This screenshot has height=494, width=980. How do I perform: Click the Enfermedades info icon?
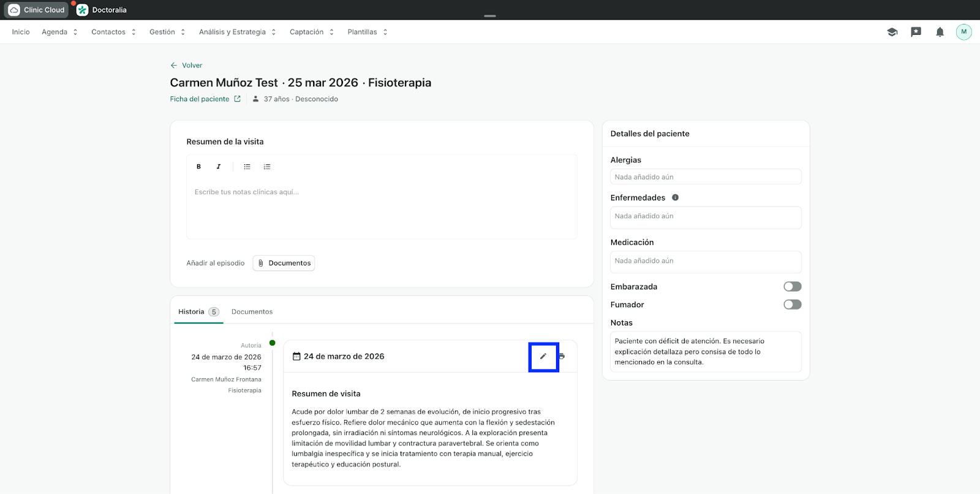click(675, 197)
